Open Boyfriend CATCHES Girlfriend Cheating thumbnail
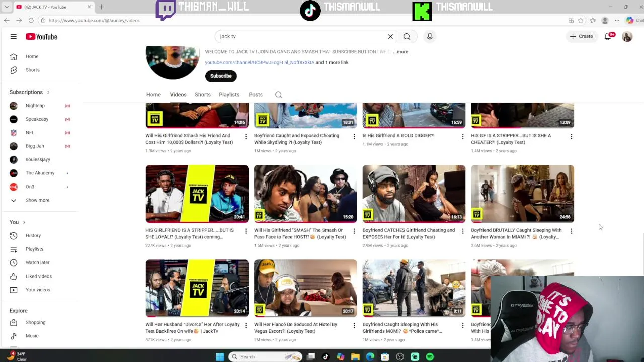 (x=414, y=194)
